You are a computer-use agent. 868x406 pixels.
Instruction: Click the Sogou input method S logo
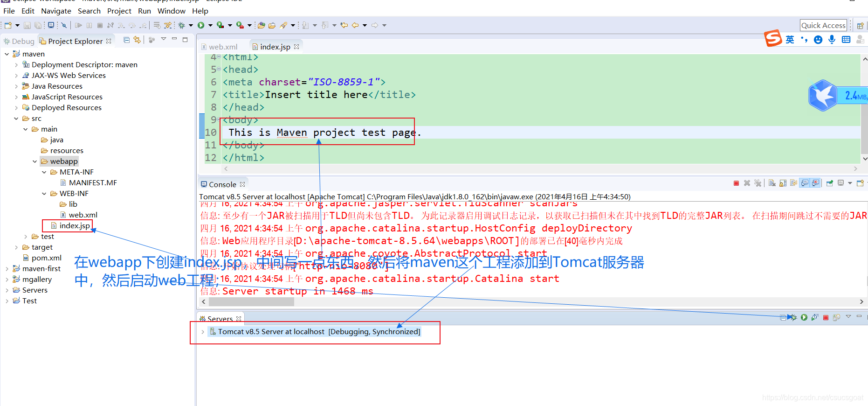pos(773,38)
